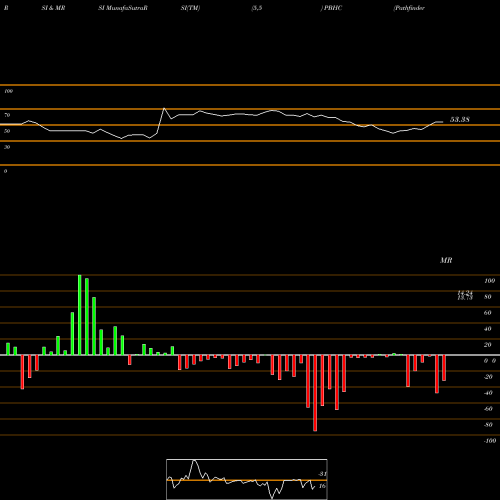
Task: Click the 'SI & MR' header text
Action: coord(53,8)
